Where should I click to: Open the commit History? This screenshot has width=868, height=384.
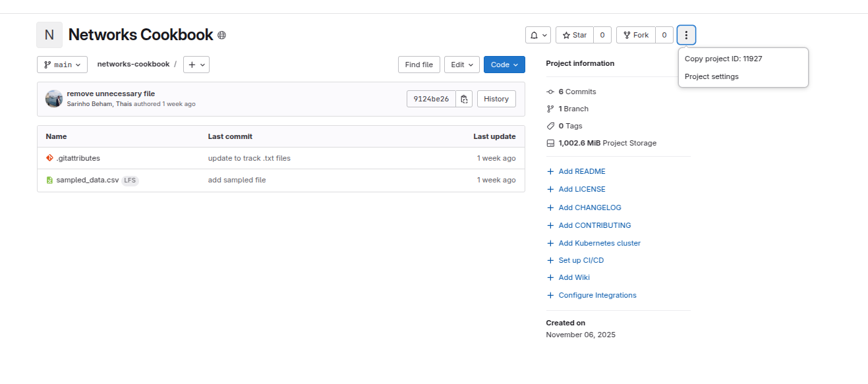coord(496,99)
